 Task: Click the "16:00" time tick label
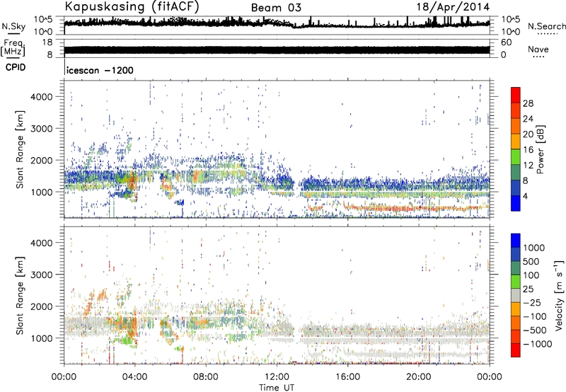(x=347, y=377)
